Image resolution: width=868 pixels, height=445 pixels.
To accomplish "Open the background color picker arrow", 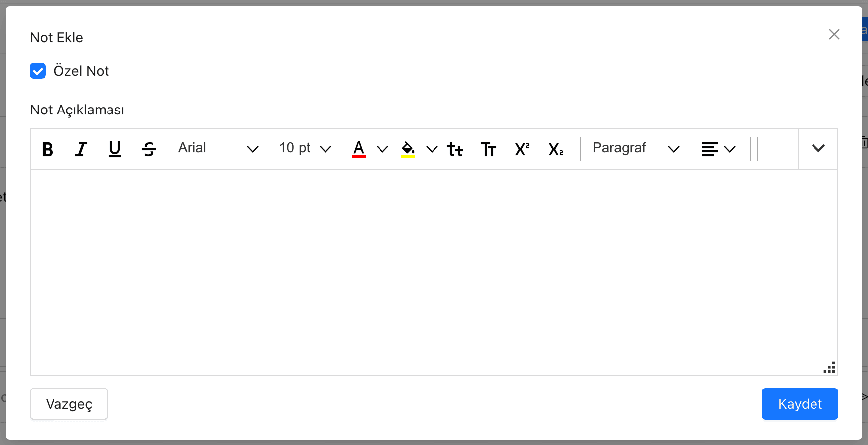I will (x=432, y=149).
